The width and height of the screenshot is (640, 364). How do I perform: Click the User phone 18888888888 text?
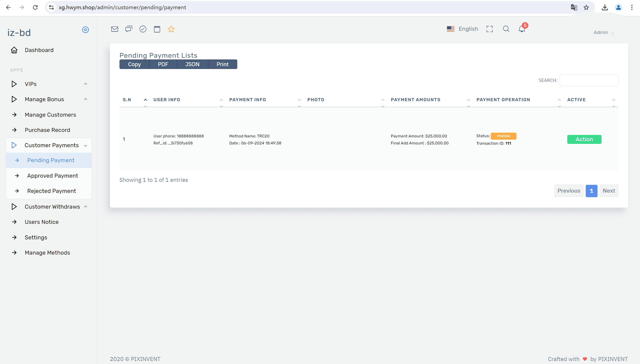[178, 136]
